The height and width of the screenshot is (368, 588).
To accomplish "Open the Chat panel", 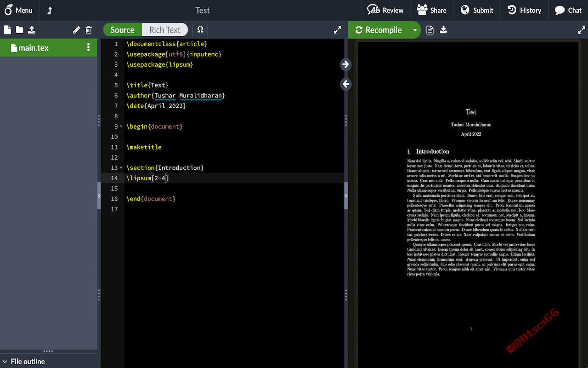I will coord(568,10).
